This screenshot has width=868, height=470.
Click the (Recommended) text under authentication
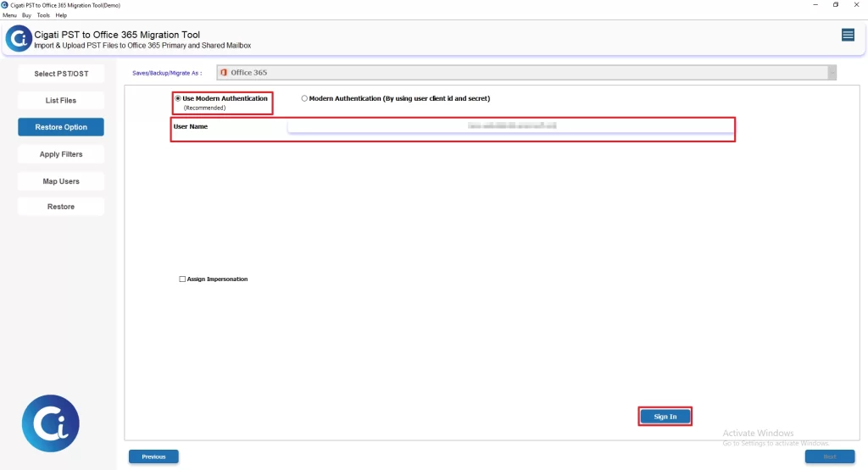[205, 108]
